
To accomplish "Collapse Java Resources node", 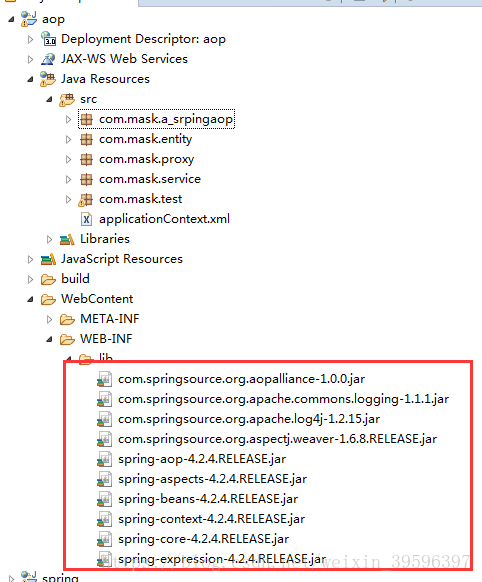I will 30,79.
